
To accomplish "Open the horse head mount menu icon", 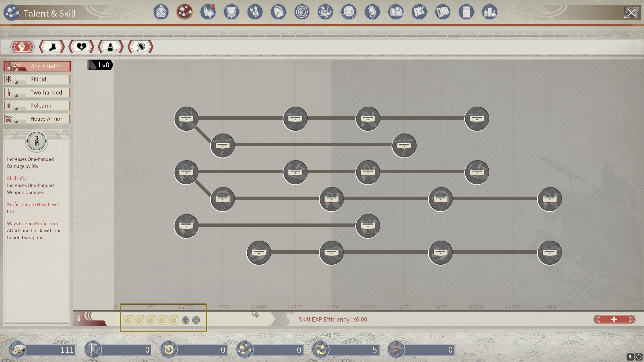I will [x=278, y=12].
